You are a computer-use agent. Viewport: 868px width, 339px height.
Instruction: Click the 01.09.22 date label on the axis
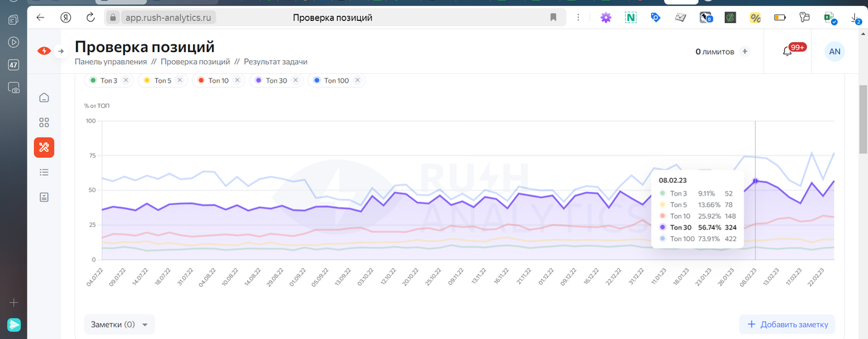tap(298, 276)
